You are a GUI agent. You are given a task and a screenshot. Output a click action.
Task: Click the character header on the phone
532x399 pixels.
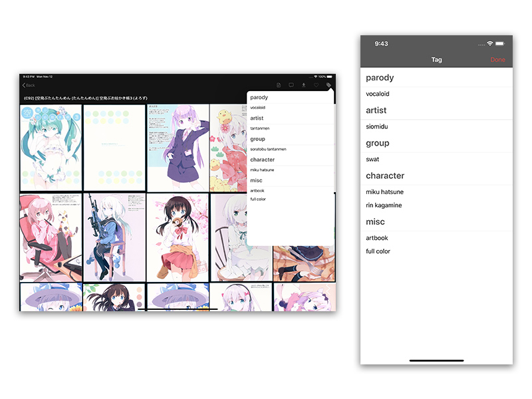point(385,176)
